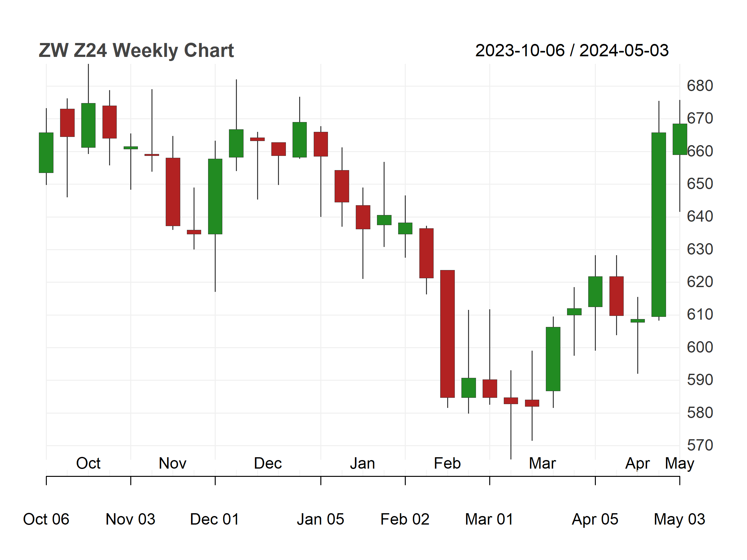The image size is (747, 560).
Task: Click the 570 price axis label
Action: (700, 446)
